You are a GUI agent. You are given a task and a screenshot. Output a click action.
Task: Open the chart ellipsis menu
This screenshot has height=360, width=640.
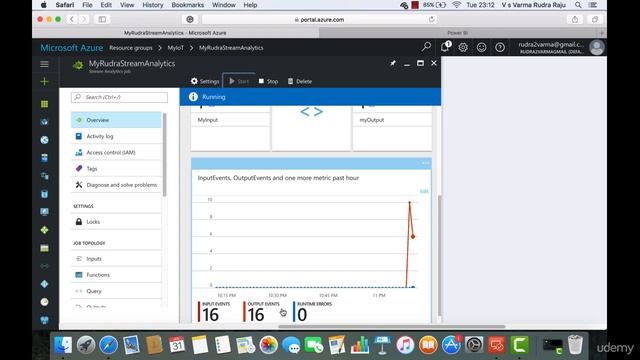pos(425,163)
